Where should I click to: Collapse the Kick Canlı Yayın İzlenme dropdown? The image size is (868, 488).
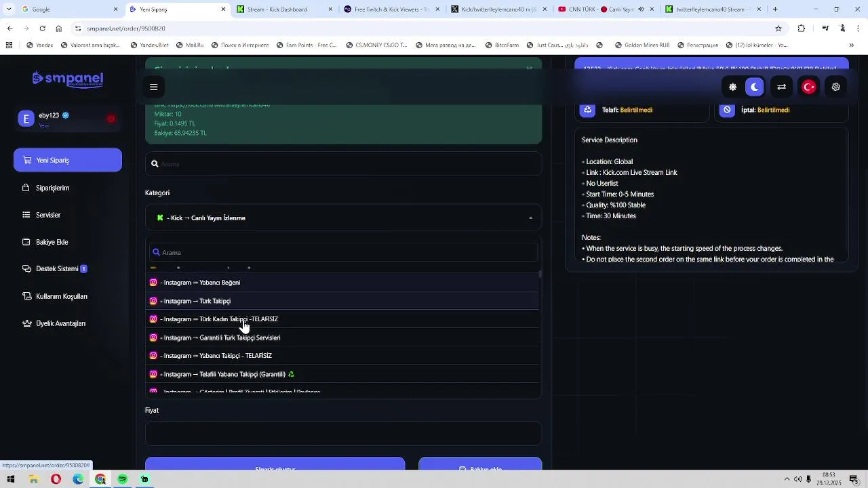tap(343, 218)
